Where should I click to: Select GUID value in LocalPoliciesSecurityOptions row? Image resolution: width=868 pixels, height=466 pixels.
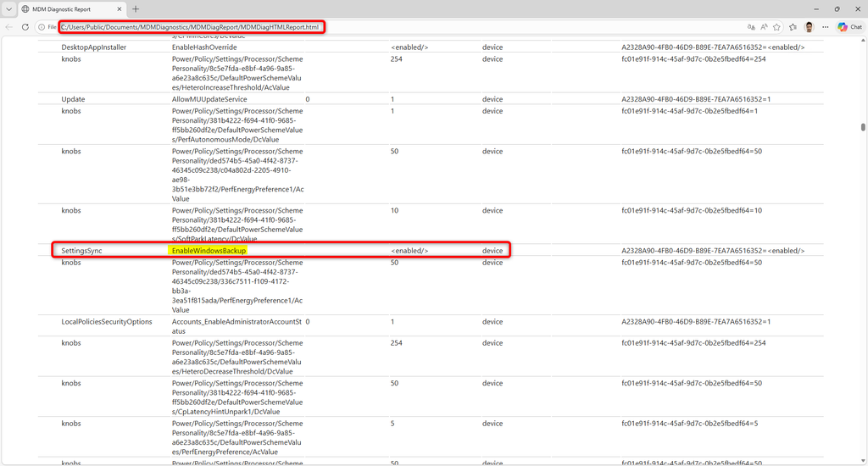696,322
